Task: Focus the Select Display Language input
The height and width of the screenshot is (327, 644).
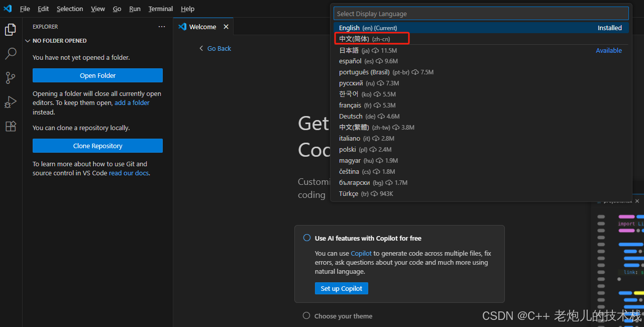Action: click(481, 14)
